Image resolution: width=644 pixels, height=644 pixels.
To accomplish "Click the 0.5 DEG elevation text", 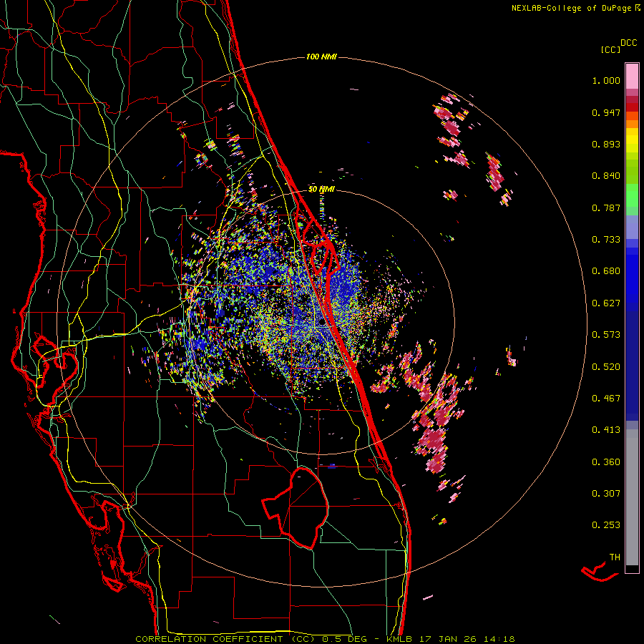I will click(x=346, y=639).
